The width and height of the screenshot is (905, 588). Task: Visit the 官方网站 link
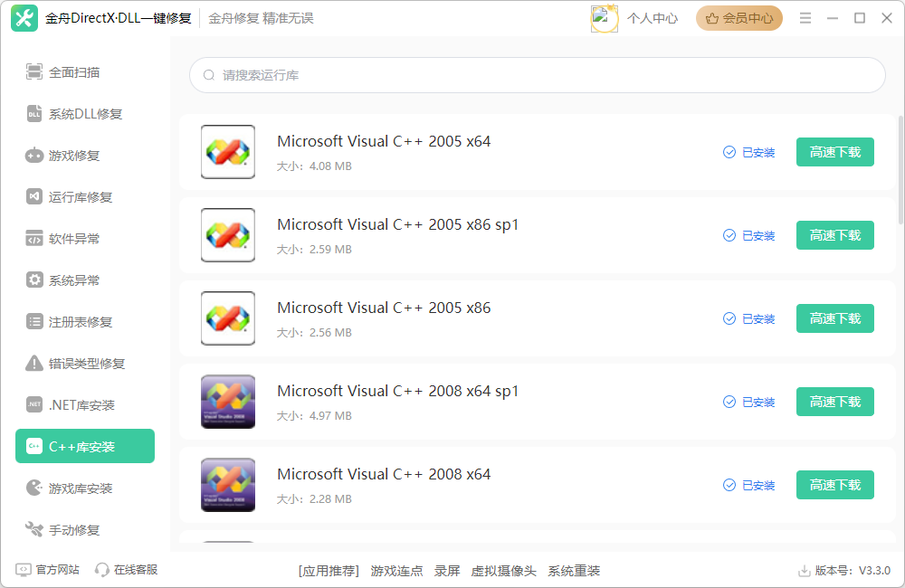[x=57, y=570]
